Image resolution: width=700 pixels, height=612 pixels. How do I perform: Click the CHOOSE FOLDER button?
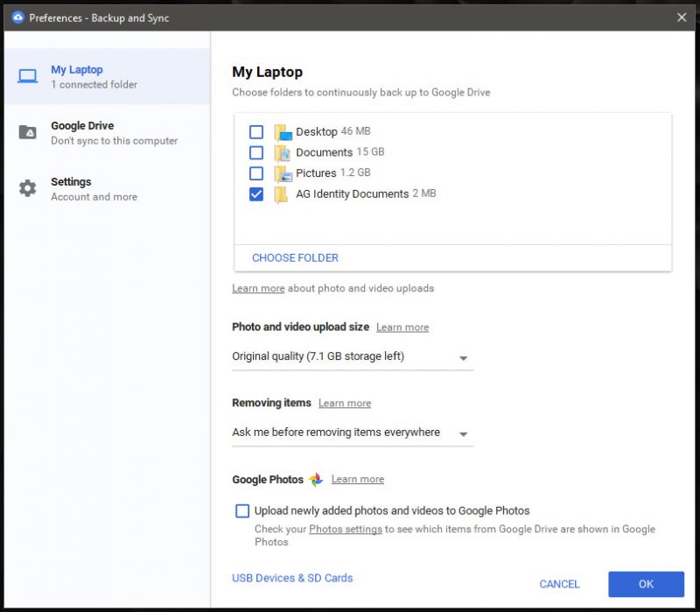[x=295, y=257]
